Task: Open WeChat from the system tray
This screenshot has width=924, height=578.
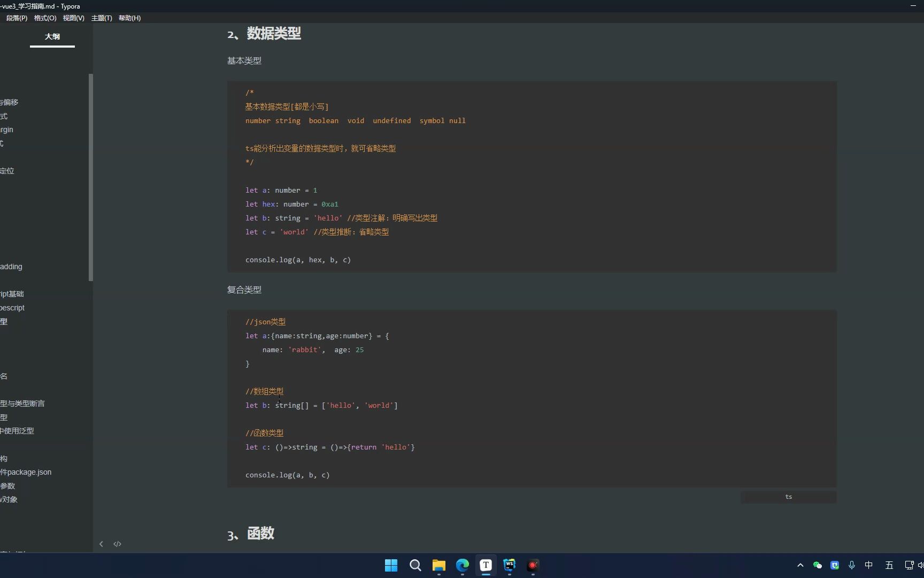Action: click(818, 565)
